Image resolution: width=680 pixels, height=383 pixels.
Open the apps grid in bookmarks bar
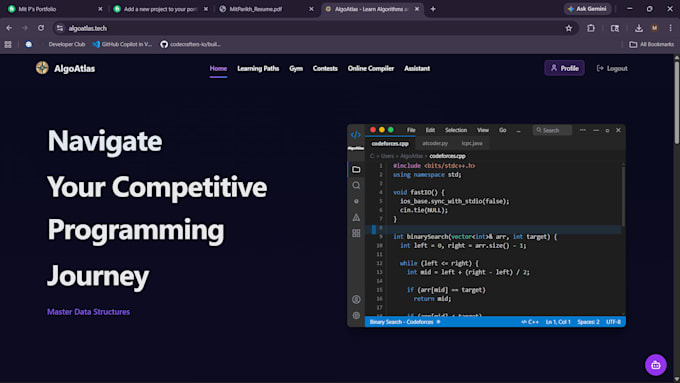[8, 44]
